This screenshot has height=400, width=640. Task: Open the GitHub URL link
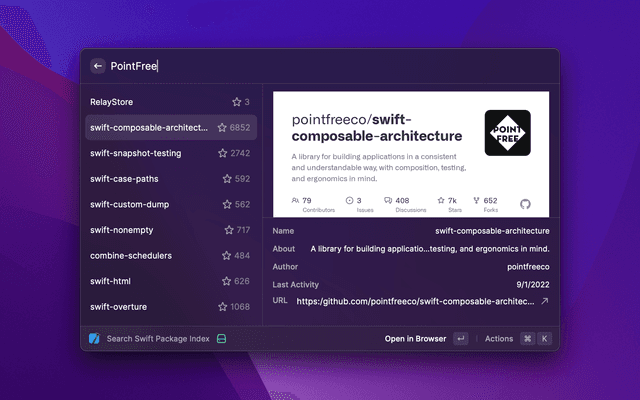point(415,301)
